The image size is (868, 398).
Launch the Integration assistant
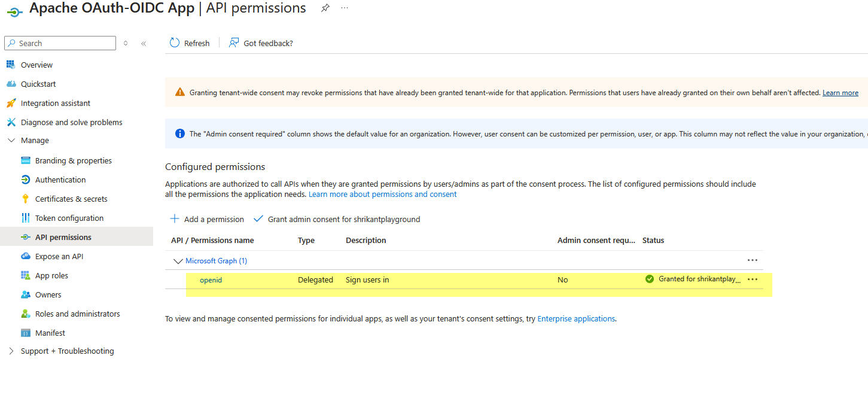54,102
